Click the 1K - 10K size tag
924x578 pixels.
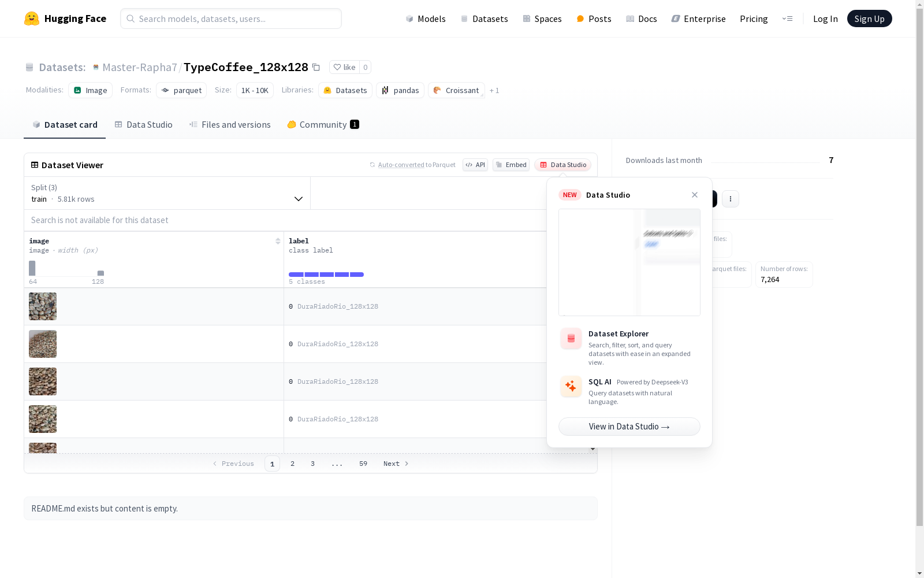tap(255, 90)
